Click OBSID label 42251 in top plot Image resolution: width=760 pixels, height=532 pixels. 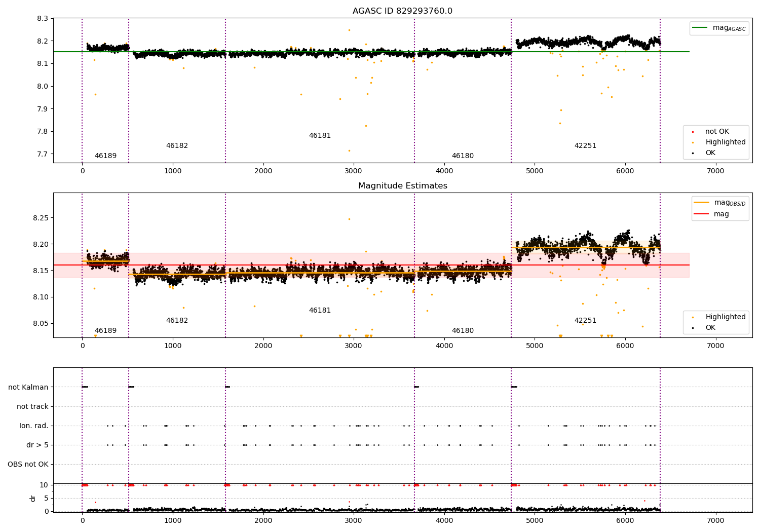click(585, 146)
